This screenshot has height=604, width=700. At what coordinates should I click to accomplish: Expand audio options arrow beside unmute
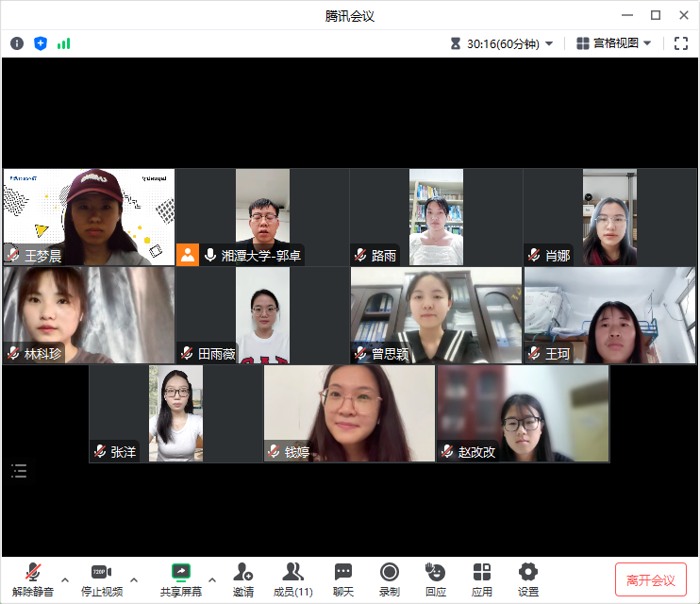[x=65, y=579]
